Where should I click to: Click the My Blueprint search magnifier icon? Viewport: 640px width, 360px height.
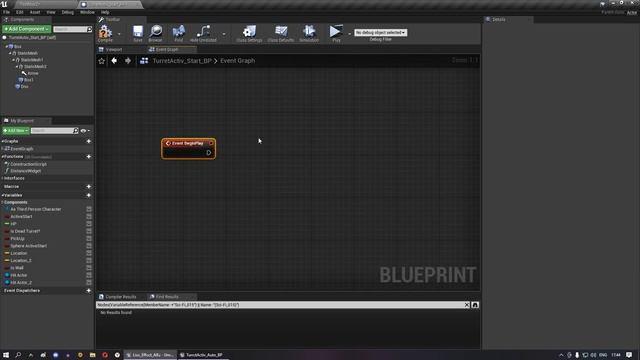76,131
